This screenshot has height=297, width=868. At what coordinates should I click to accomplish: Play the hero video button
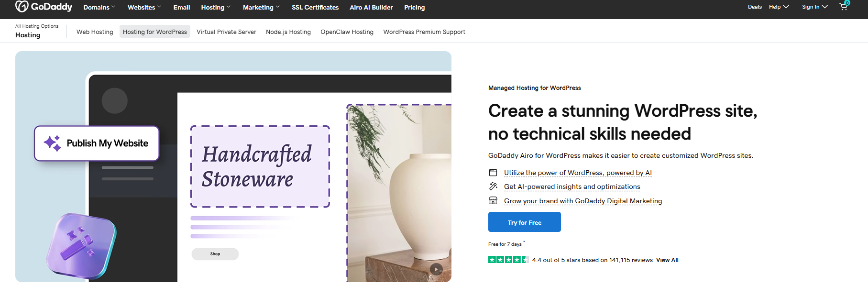click(x=436, y=269)
